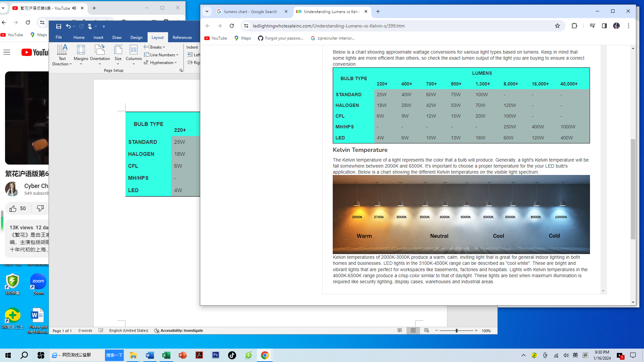
Task: Click the Chrome address bar URL
Action: pyautogui.click(x=329, y=26)
